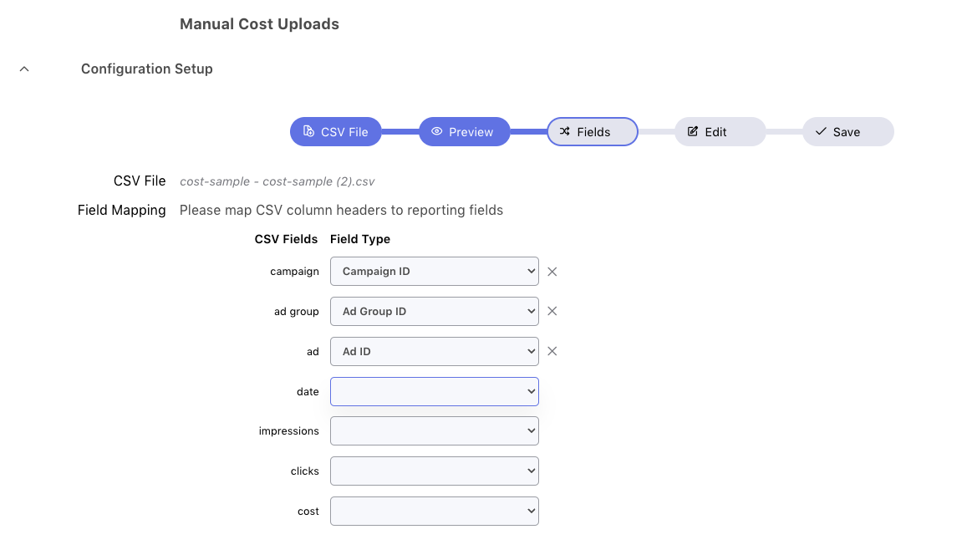Image resolution: width=967 pixels, height=560 pixels.
Task: Click the CSV file document icon
Action: (x=309, y=131)
